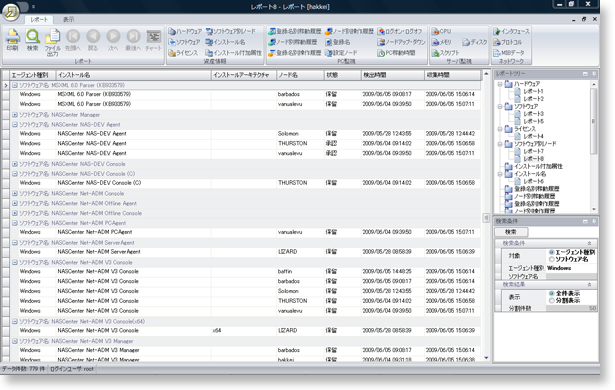Open the インタフェース network report
Screen dimensions: 615x390
tap(511, 31)
